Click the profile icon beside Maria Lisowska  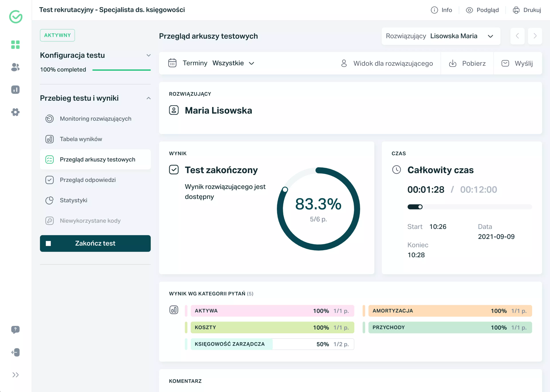click(174, 110)
